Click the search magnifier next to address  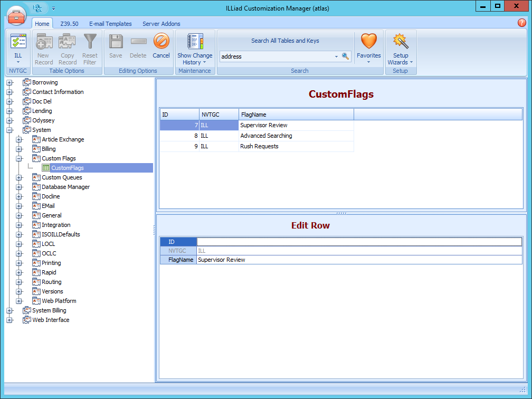point(346,56)
